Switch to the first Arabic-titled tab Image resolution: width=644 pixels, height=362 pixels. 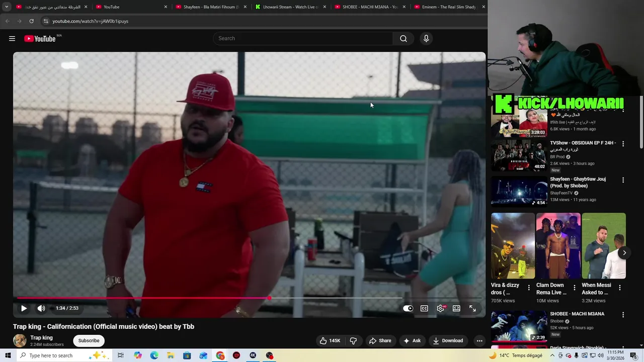tap(52, 7)
